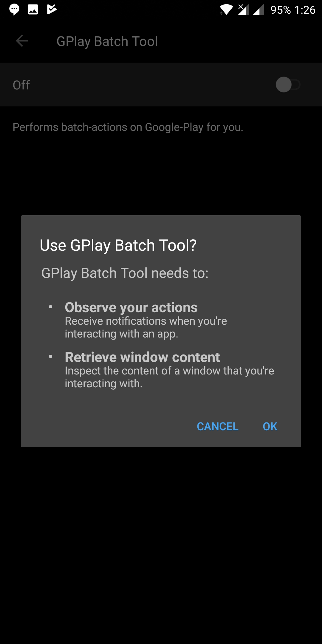The image size is (322, 644).
Task: Tap the cellular signal icon beside battery percentage
Action: click(258, 10)
